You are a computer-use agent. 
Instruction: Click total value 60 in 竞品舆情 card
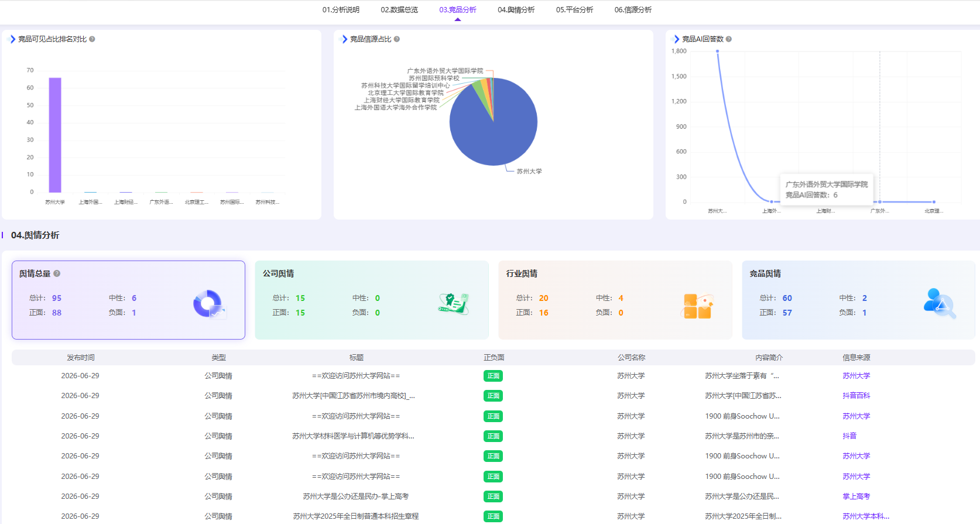pyautogui.click(x=787, y=298)
